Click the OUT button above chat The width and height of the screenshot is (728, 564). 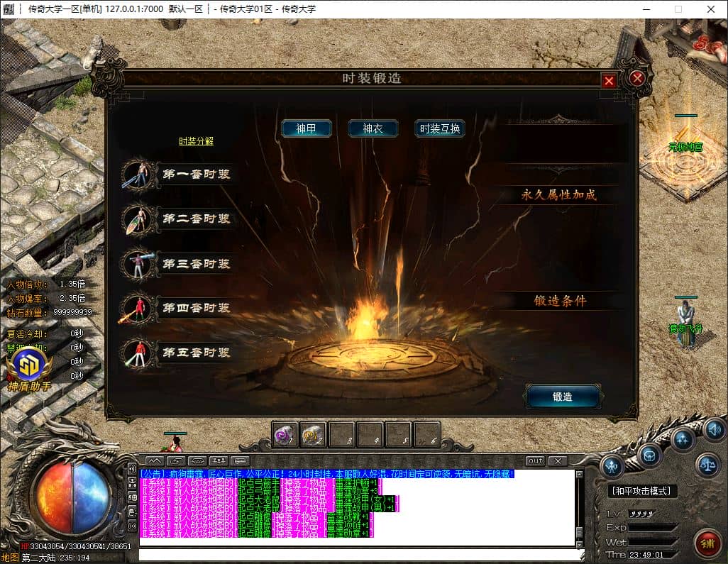point(535,461)
